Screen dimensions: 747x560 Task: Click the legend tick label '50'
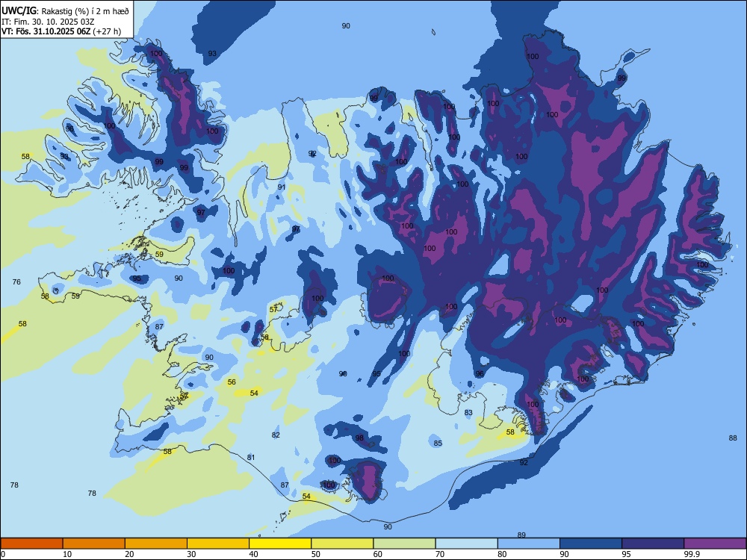pos(316,554)
